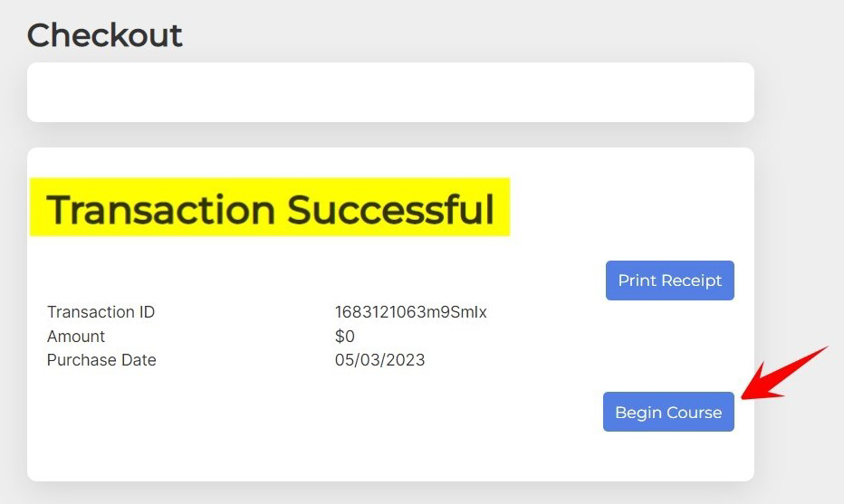Image resolution: width=844 pixels, height=504 pixels.
Task: Click the Amount label
Action: click(x=76, y=337)
